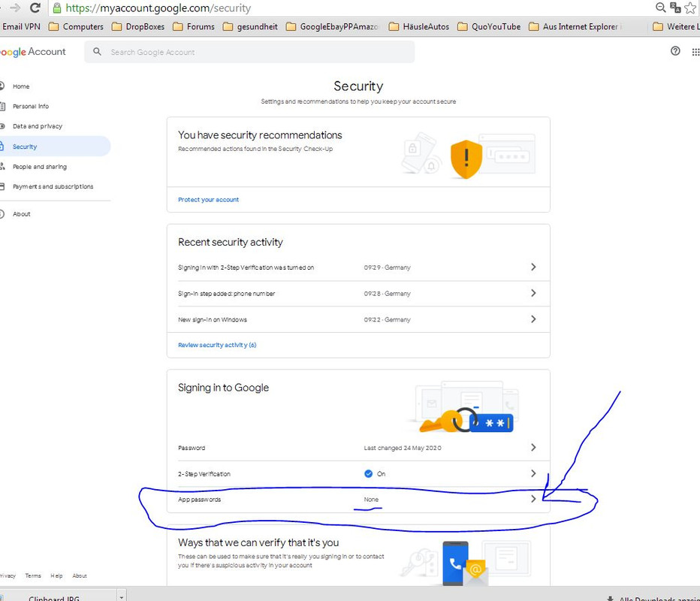Open the QuoYouTube bookmarks folder
The width and height of the screenshot is (700, 601).
[489, 27]
